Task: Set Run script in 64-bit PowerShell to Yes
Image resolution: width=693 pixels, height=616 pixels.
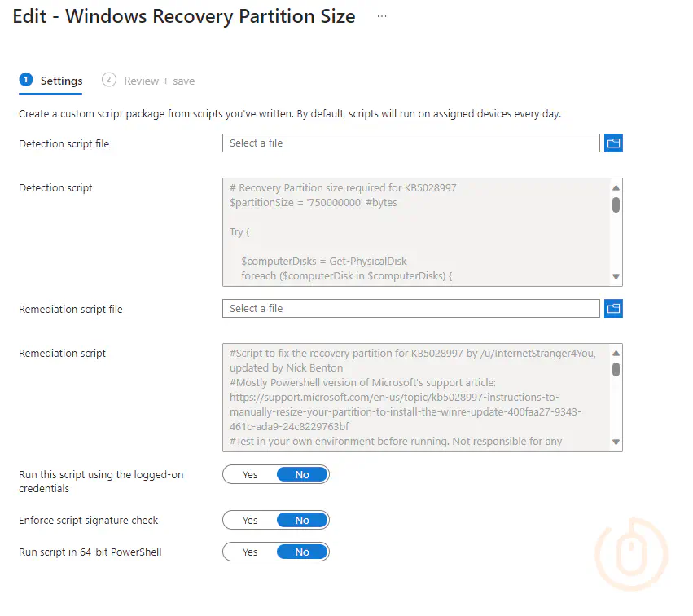Action: [250, 552]
